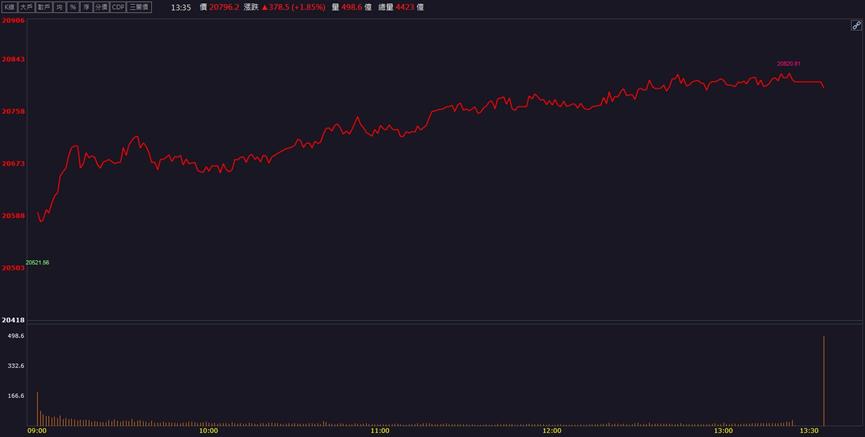This screenshot has width=865, height=437.
Task: Click the 20758 price axis label
Action: pos(13,111)
